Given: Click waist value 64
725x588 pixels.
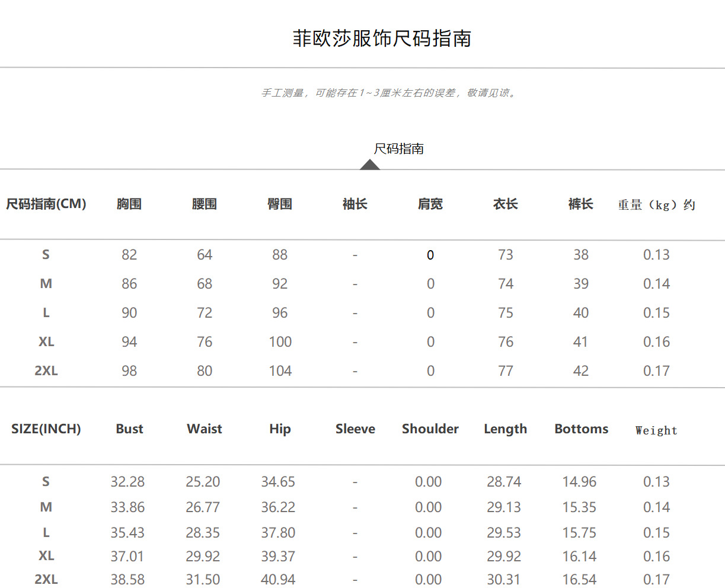Looking at the screenshot, I should coord(205,255).
